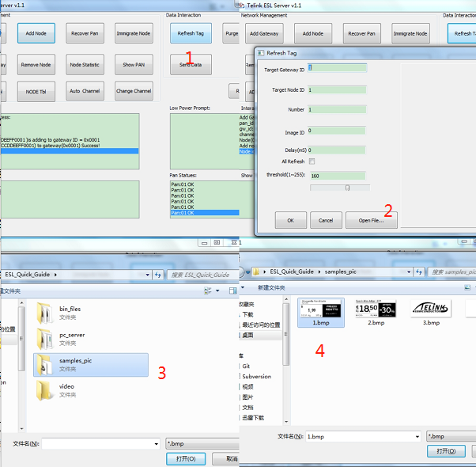Select 下载 in the navigation pane
Viewport: 476px width, 467px height.
click(247, 314)
